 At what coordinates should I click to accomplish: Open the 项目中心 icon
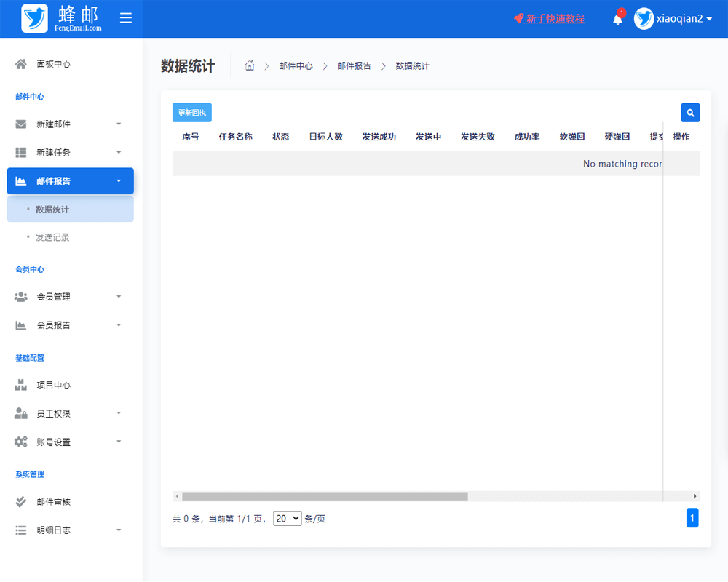[22, 385]
